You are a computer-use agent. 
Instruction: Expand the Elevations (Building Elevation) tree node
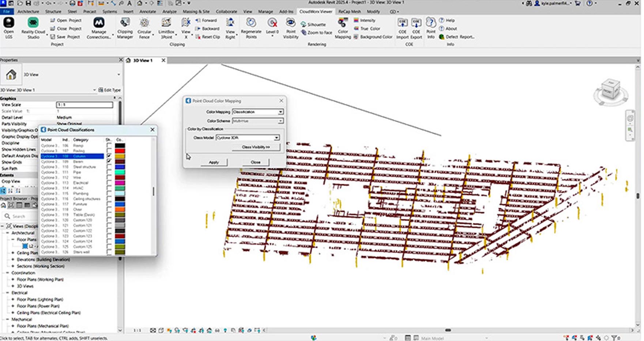click(x=13, y=259)
